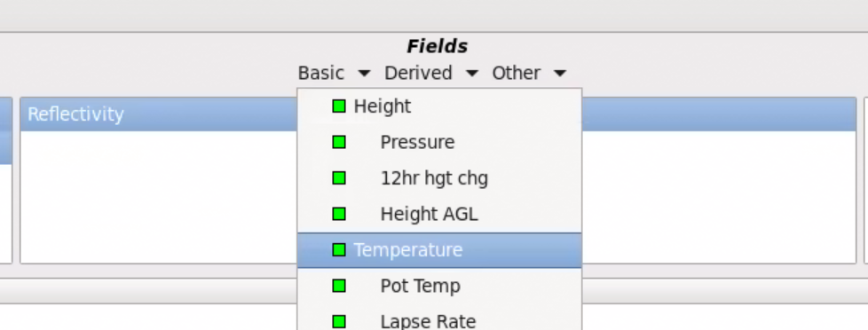Click the green square beside Height

339,106
